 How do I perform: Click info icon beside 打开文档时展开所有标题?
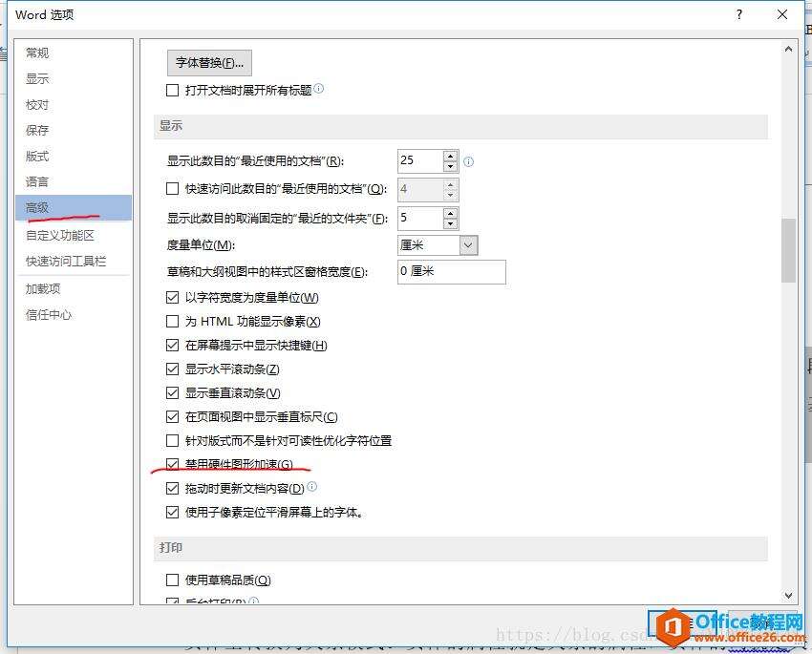pyautogui.click(x=318, y=89)
